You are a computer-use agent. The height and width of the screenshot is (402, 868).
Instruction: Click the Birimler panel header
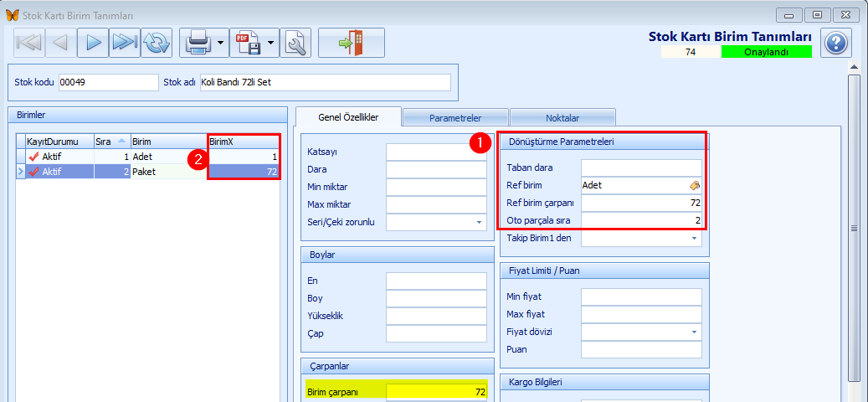coord(148,116)
